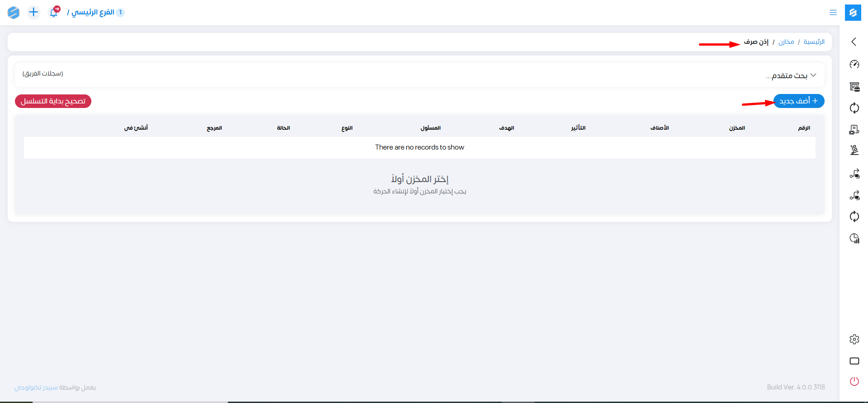The image size is (868, 403).
Task: Navigate to الرئيسية breadcrumb link
Action: click(814, 42)
